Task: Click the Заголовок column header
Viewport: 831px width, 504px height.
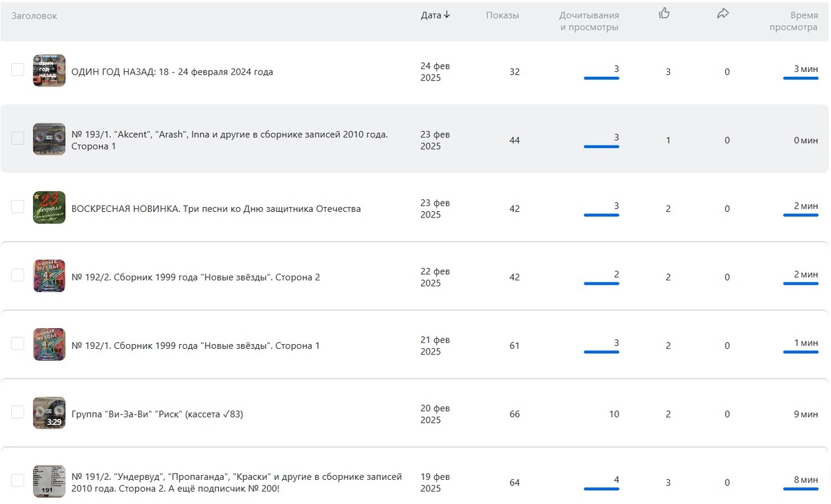Action: click(x=34, y=15)
